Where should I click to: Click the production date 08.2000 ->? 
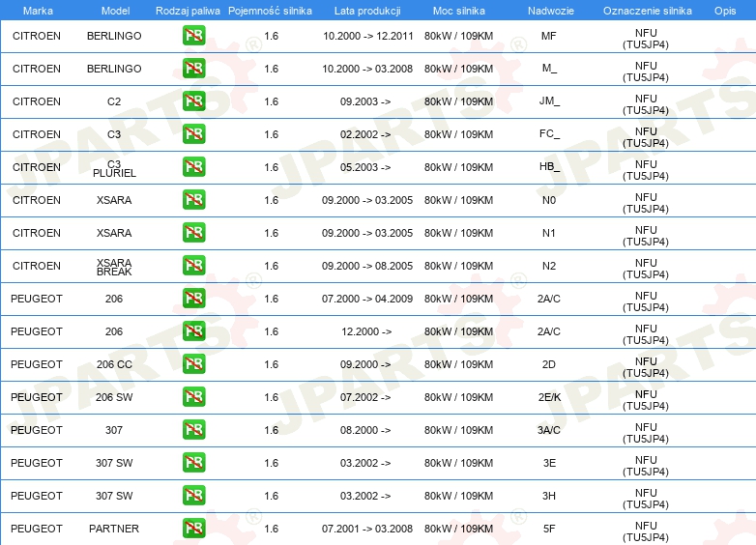point(365,430)
